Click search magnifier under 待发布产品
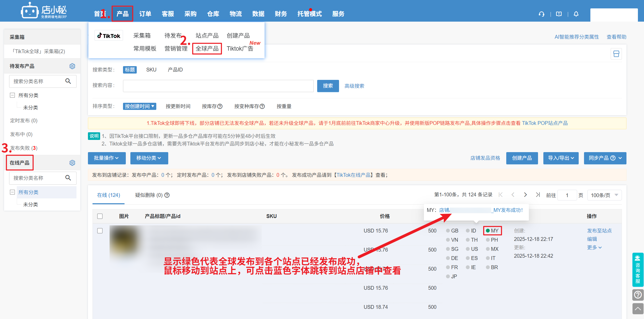 coord(68,81)
